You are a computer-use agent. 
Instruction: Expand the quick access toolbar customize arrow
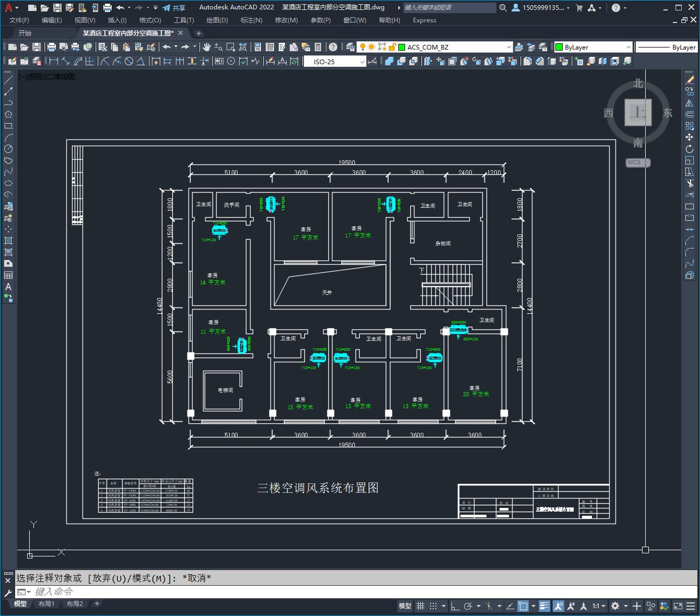coord(156,8)
